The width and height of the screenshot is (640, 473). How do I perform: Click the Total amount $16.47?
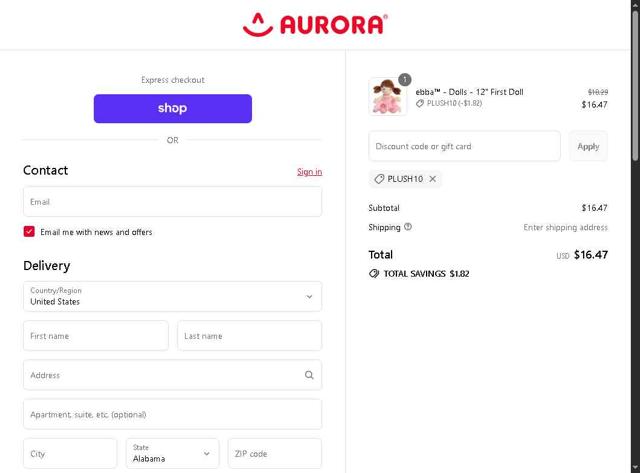point(591,255)
